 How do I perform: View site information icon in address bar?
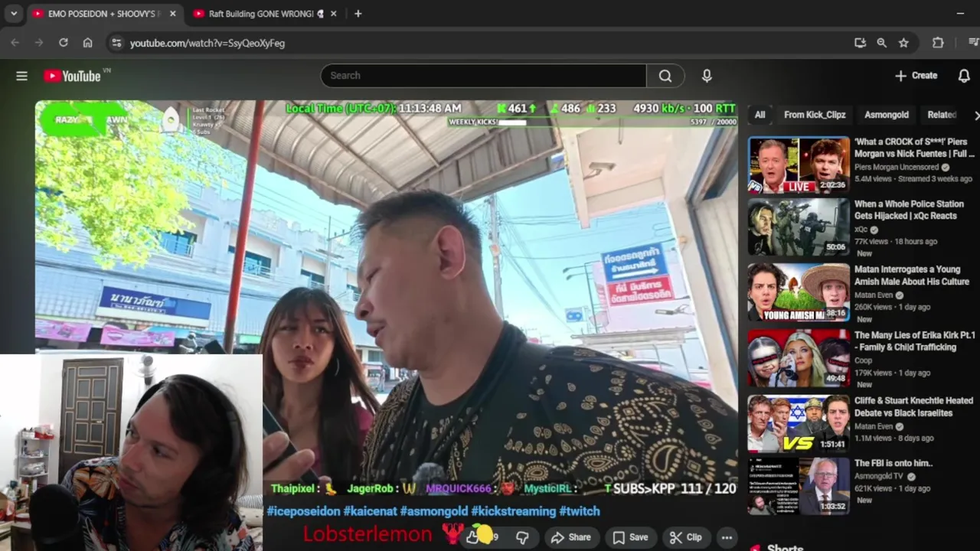[x=116, y=43]
